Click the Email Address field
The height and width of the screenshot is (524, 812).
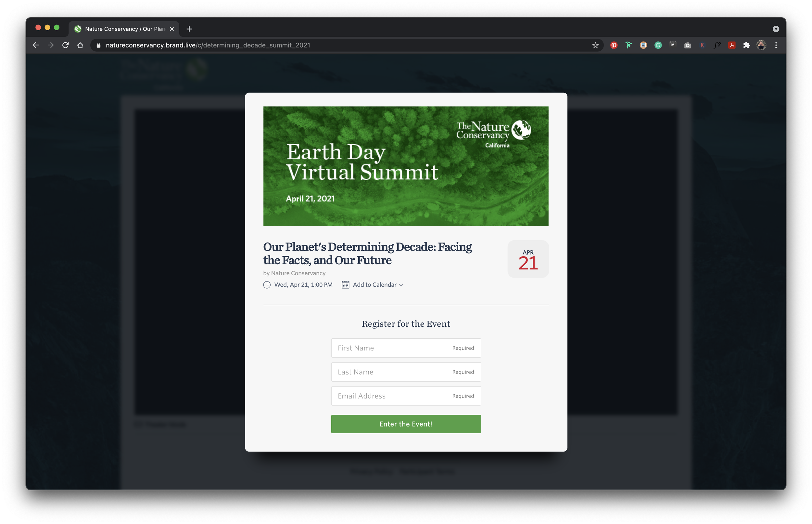(406, 396)
